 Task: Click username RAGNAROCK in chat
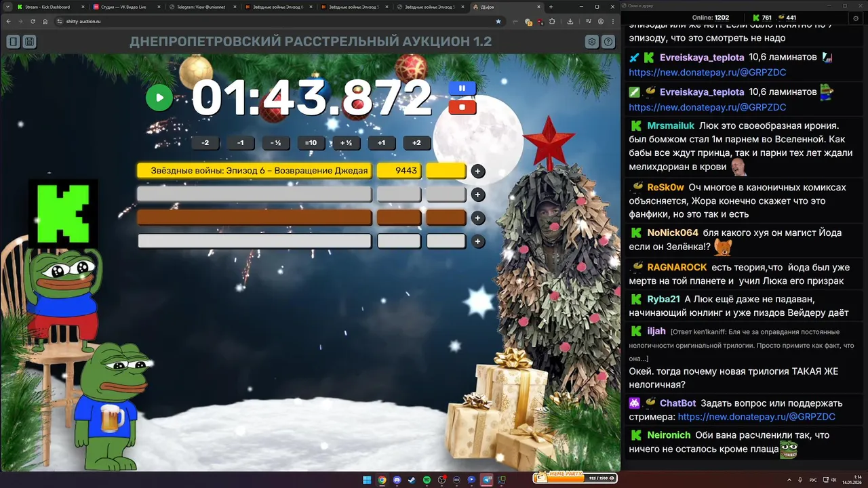pos(677,267)
